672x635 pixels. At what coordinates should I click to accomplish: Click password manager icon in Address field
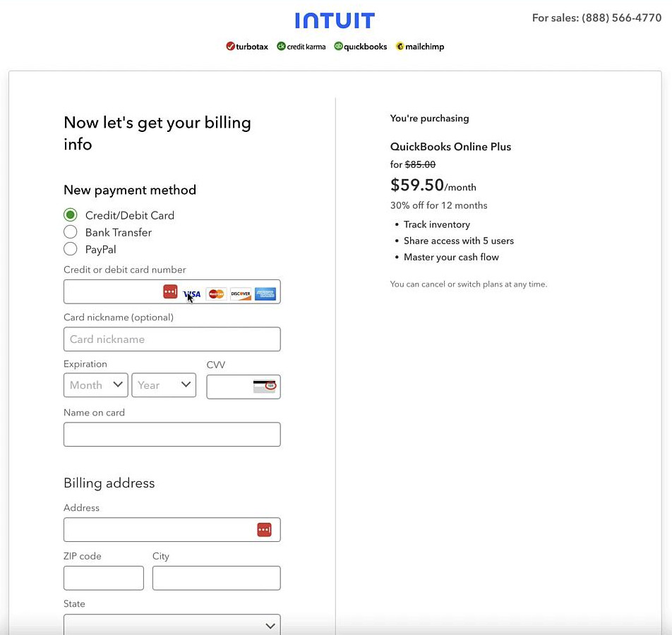(x=265, y=530)
